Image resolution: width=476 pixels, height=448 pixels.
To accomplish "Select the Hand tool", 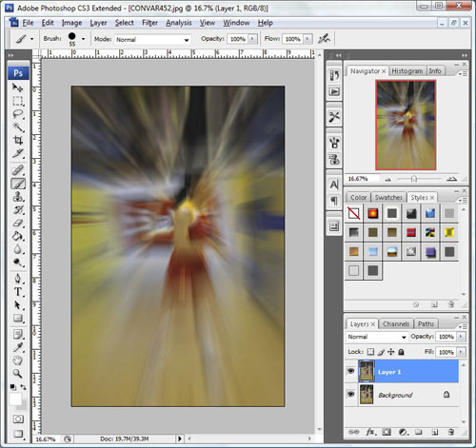I will click(17, 360).
